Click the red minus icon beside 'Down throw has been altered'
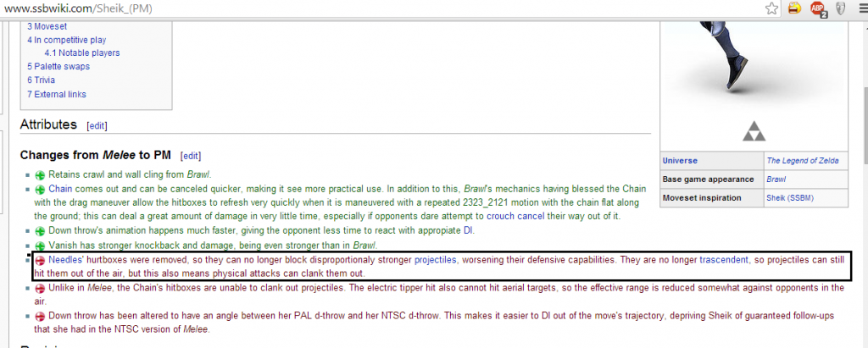 click(40, 317)
